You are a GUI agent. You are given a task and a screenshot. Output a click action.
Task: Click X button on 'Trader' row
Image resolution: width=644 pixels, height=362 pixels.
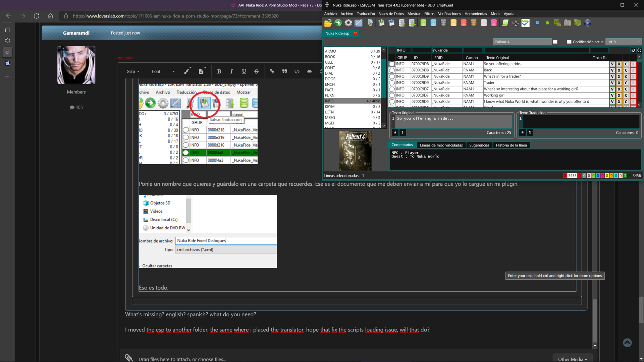tap(619, 83)
